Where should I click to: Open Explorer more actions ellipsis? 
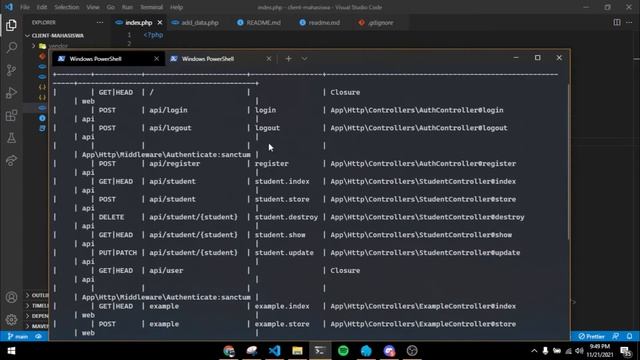pos(100,22)
